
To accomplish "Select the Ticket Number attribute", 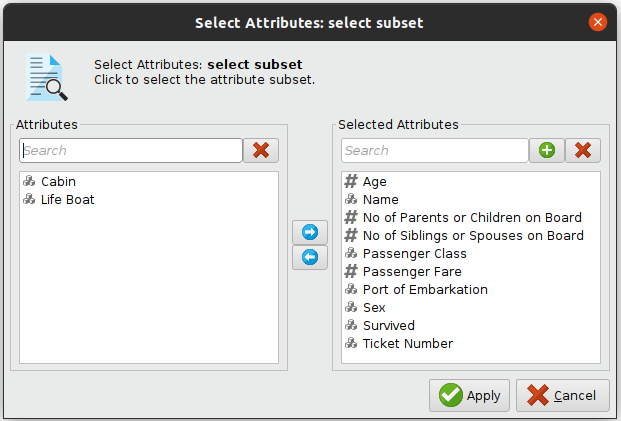I will pyautogui.click(x=407, y=344).
